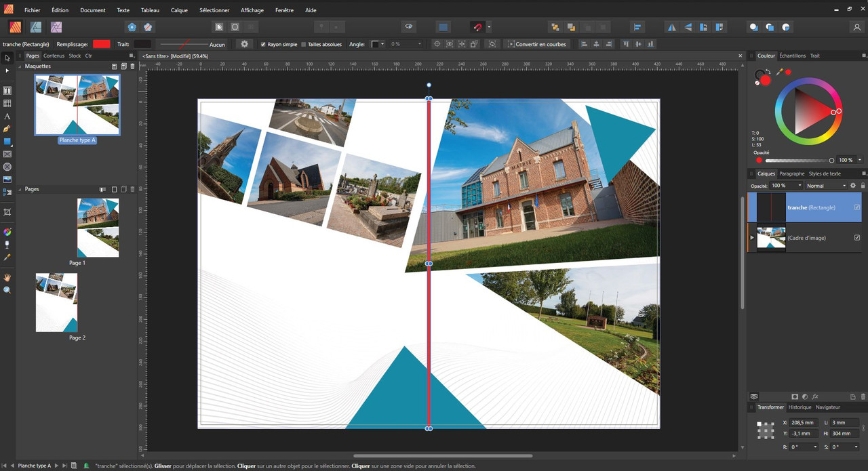Image resolution: width=868 pixels, height=471 pixels.
Task: Click the Preview mode eye icon
Action: [409, 27]
